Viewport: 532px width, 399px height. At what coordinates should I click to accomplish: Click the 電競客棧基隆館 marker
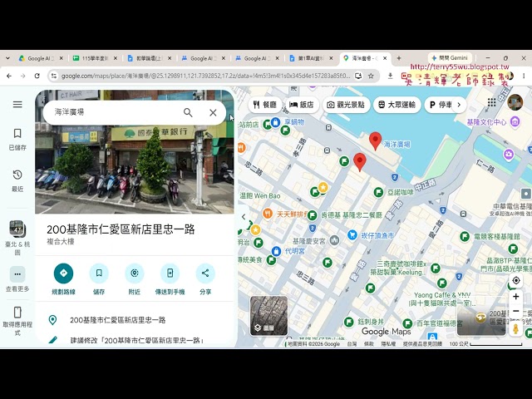point(465,236)
